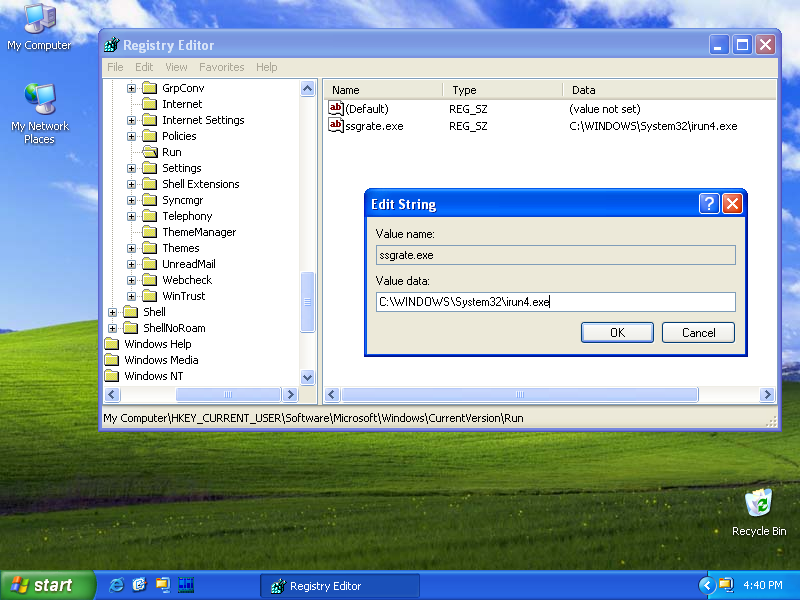Click the GrpConv folder icon
The height and width of the screenshot is (600, 800).
click(149, 88)
